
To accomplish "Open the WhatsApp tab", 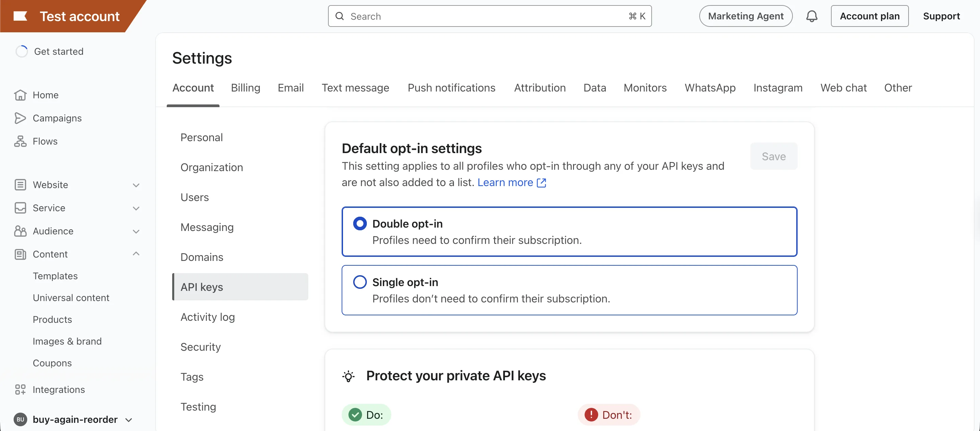I will click(710, 88).
